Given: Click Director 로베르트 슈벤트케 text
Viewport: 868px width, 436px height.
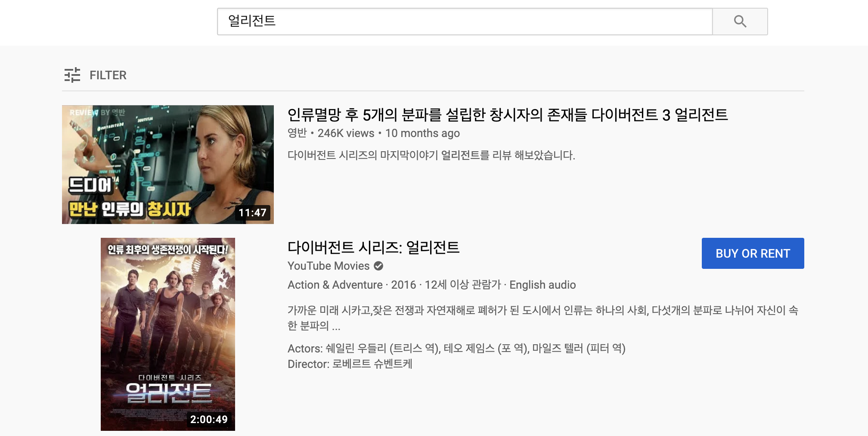Looking at the screenshot, I should pos(350,364).
